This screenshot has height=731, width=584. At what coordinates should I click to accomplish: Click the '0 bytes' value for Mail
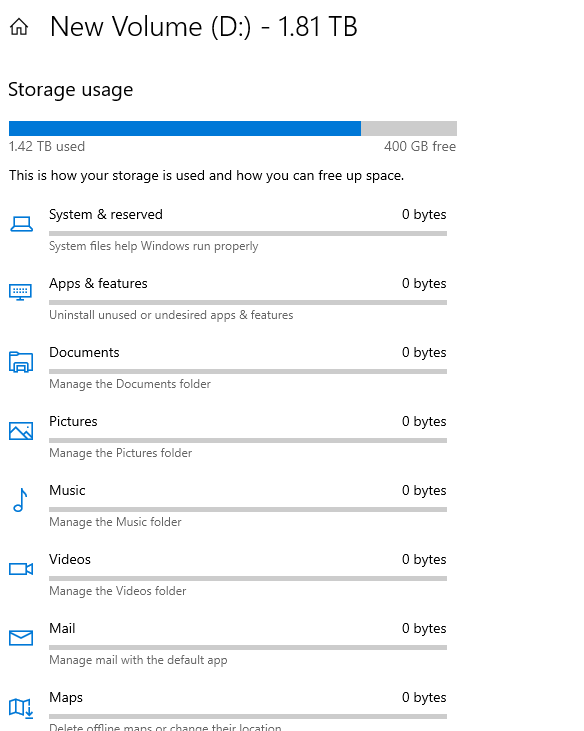click(424, 628)
